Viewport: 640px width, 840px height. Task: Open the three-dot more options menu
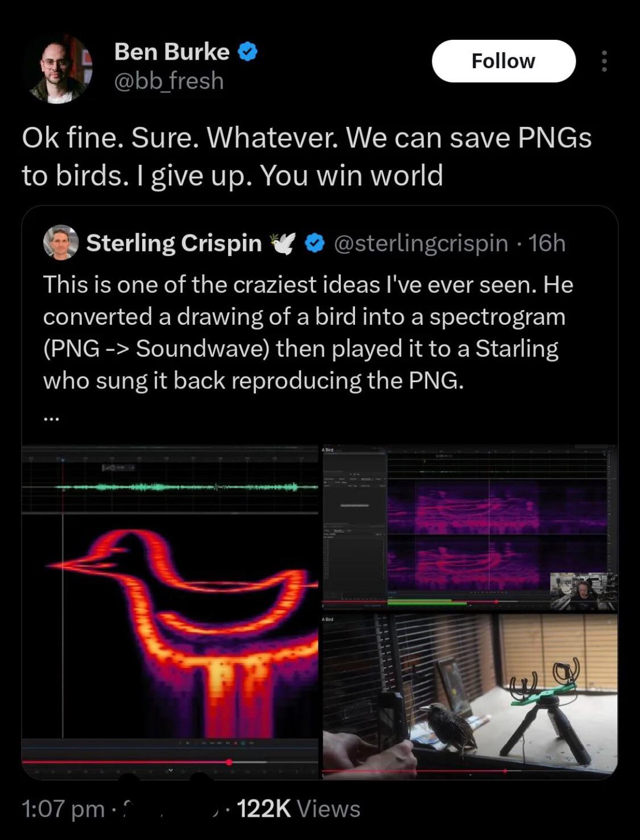604,61
